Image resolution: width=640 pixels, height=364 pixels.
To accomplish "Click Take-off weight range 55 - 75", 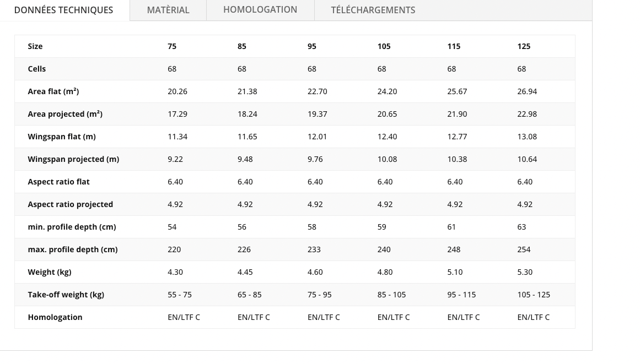I will (x=180, y=295).
